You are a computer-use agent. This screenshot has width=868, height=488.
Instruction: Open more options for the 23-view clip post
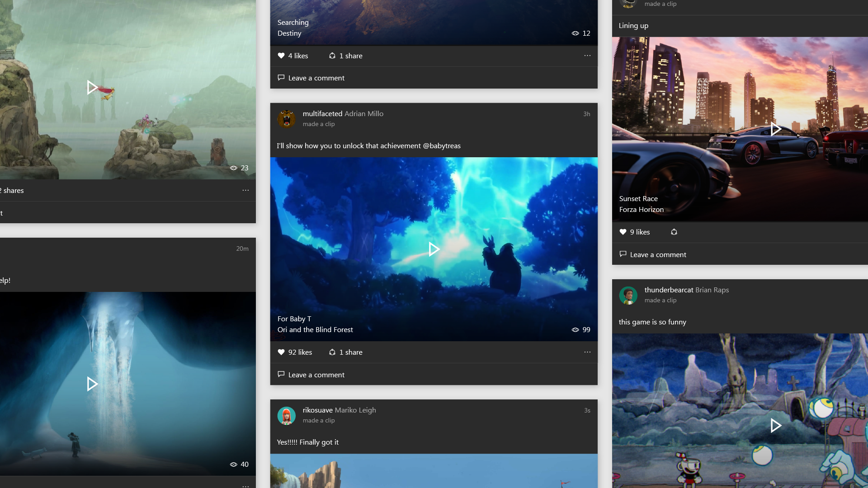point(245,190)
